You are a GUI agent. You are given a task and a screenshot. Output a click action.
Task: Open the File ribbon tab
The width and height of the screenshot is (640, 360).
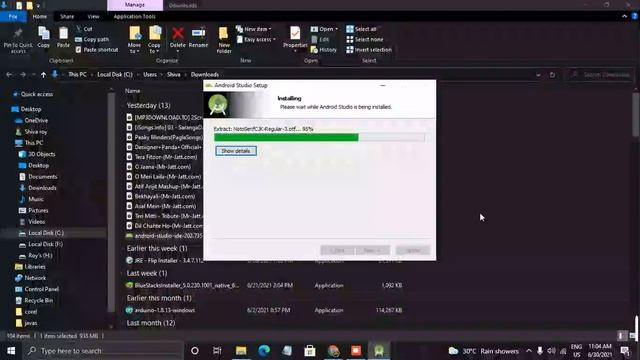[x=13, y=16]
